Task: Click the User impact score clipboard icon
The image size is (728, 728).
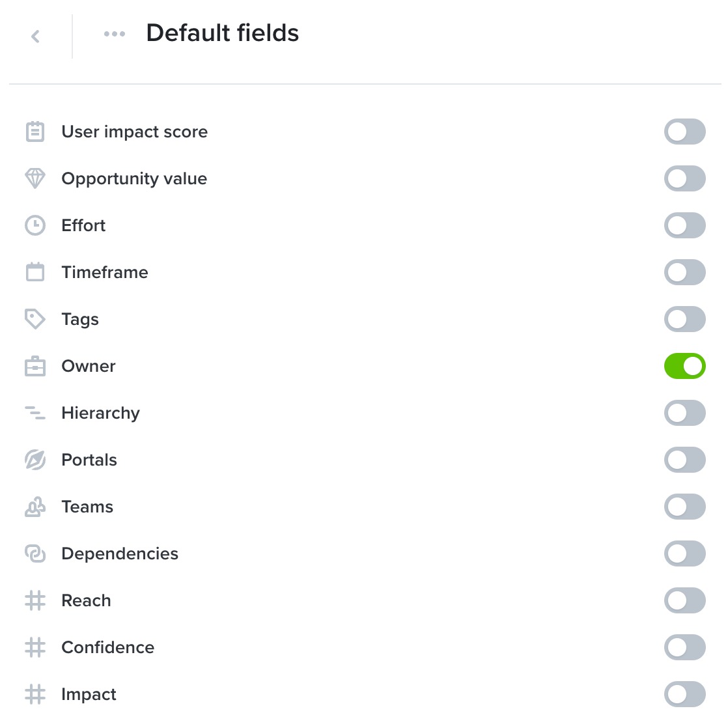Action: (x=35, y=132)
